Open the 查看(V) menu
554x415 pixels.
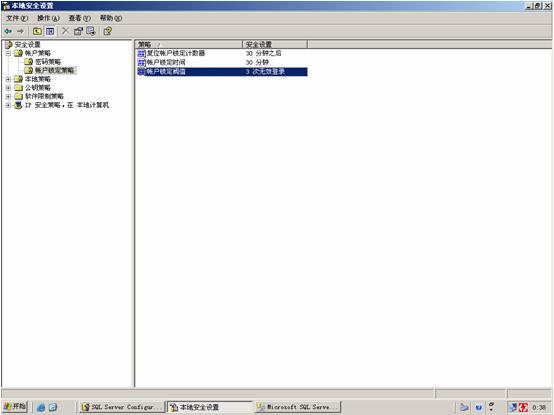coord(79,18)
